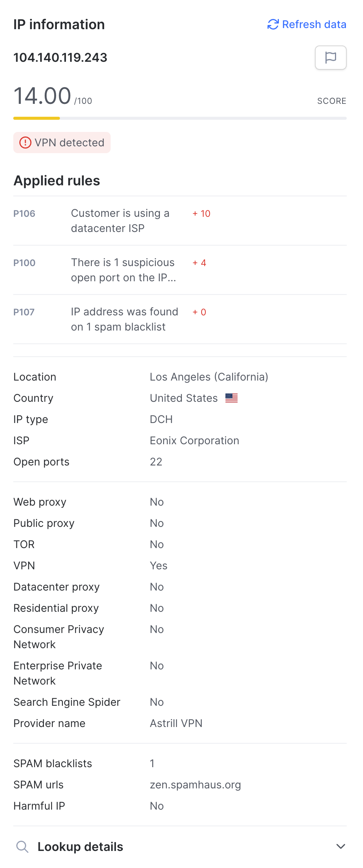Click the United States flag icon
The image size is (363, 868).
click(231, 398)
